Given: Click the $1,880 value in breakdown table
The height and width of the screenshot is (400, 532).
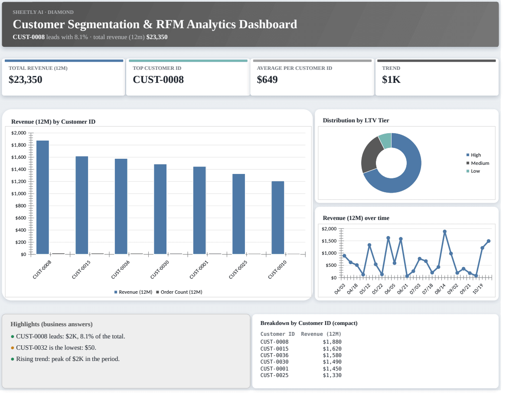Looking at the screenshot, I should tap(332, 342).
